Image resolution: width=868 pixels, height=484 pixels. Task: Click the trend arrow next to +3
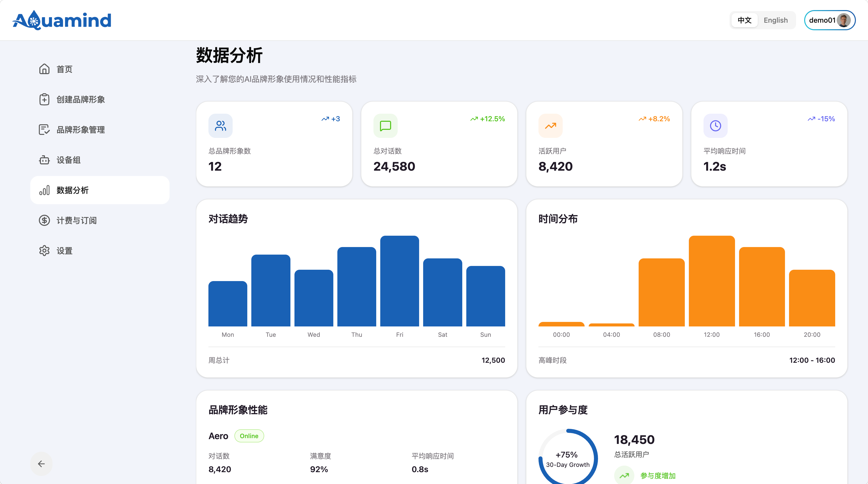point(325,119)
